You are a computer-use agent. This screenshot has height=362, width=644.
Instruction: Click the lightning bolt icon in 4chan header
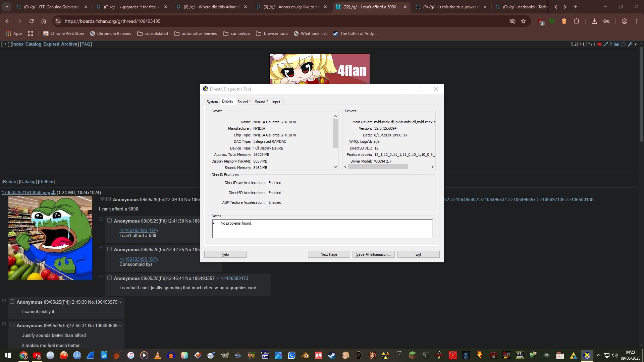coord(611,44)
